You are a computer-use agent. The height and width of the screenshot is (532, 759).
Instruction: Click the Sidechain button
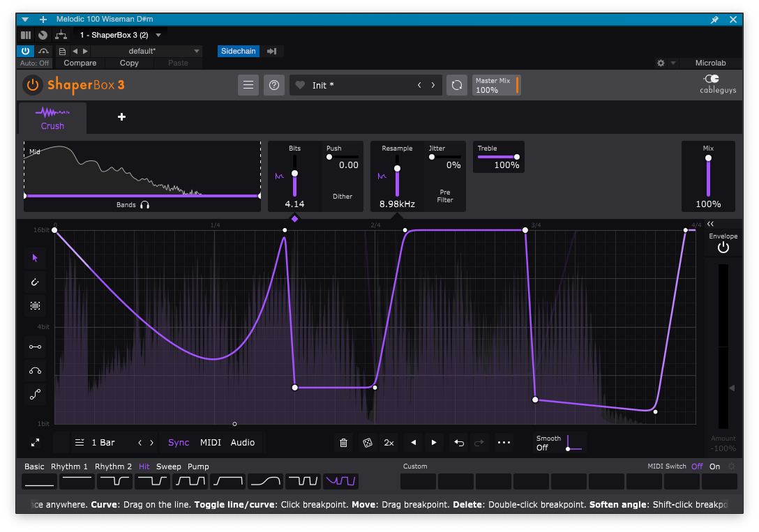click(238, 52)
